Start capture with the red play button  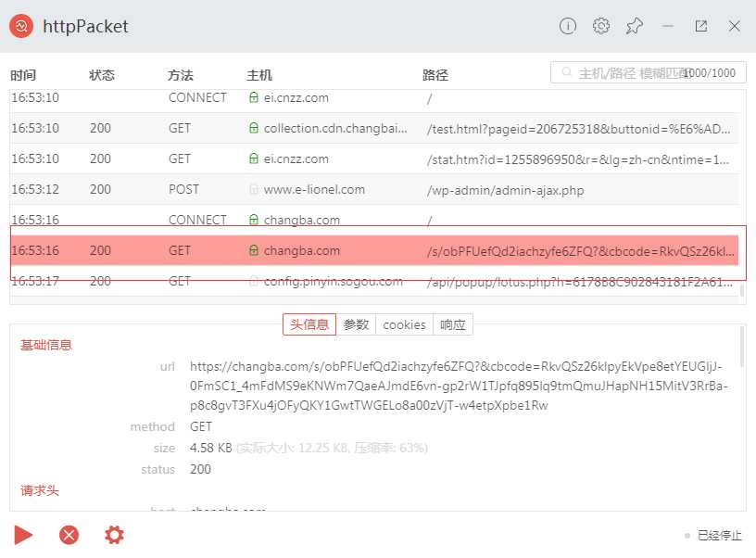click(x=23, y=535)
